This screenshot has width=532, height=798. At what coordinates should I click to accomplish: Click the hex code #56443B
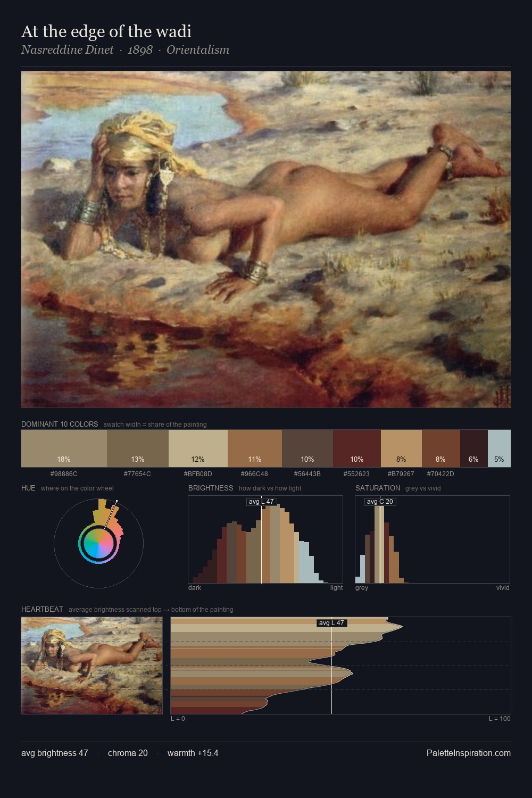click(307, 474)
